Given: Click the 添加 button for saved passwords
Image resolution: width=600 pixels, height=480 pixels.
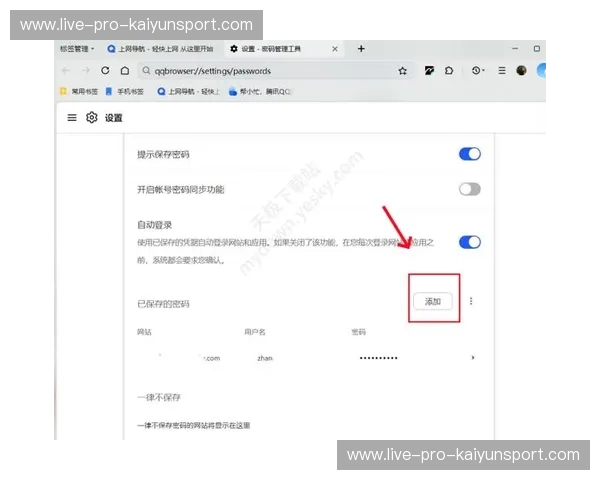Looking at the screenshot, I should click(x=433, y=301).
